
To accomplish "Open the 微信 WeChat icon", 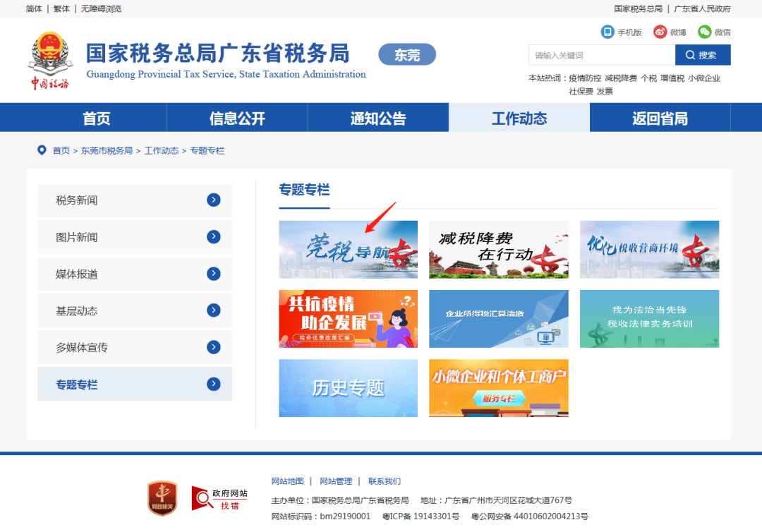I will pos(704,32).
